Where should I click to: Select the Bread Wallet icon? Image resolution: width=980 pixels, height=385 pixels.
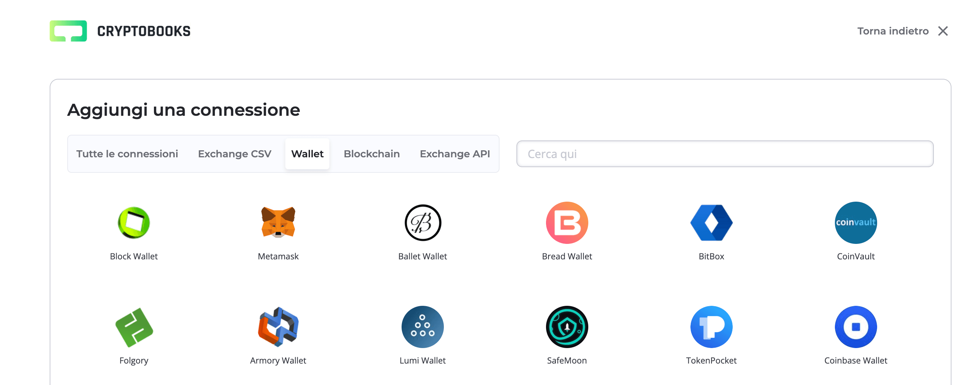567,223
